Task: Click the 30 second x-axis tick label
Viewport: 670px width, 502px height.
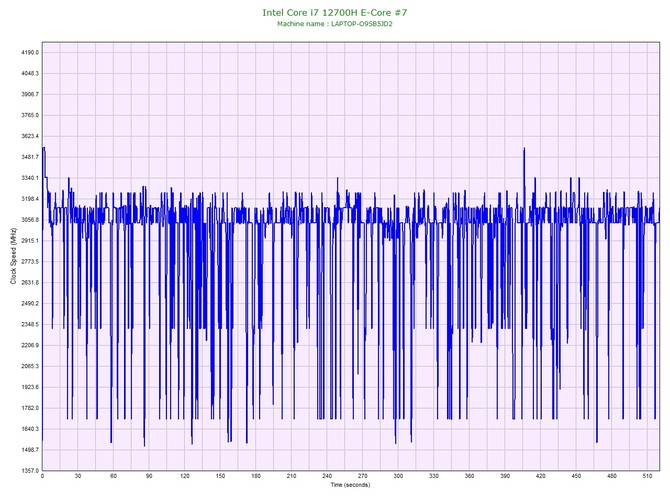Action: tap(78, 476)
